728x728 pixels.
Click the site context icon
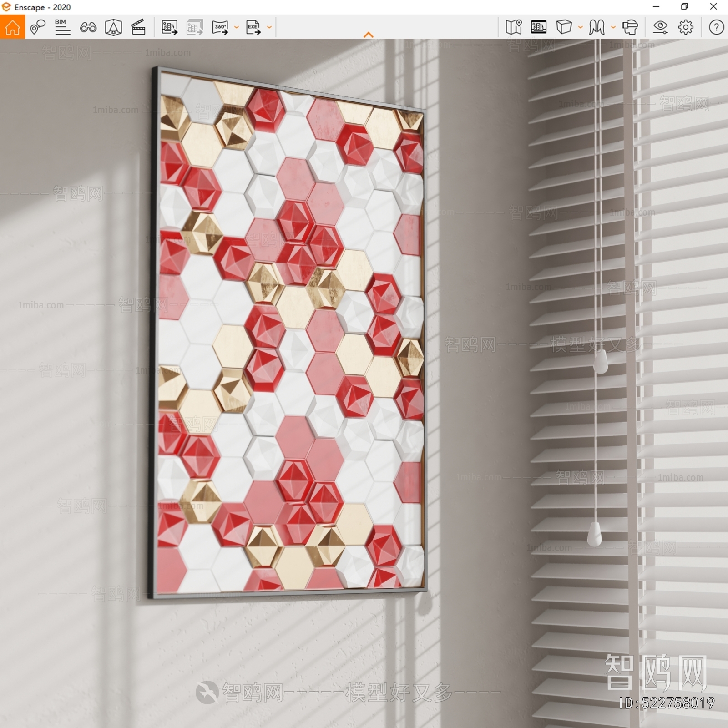click(113, 27)
